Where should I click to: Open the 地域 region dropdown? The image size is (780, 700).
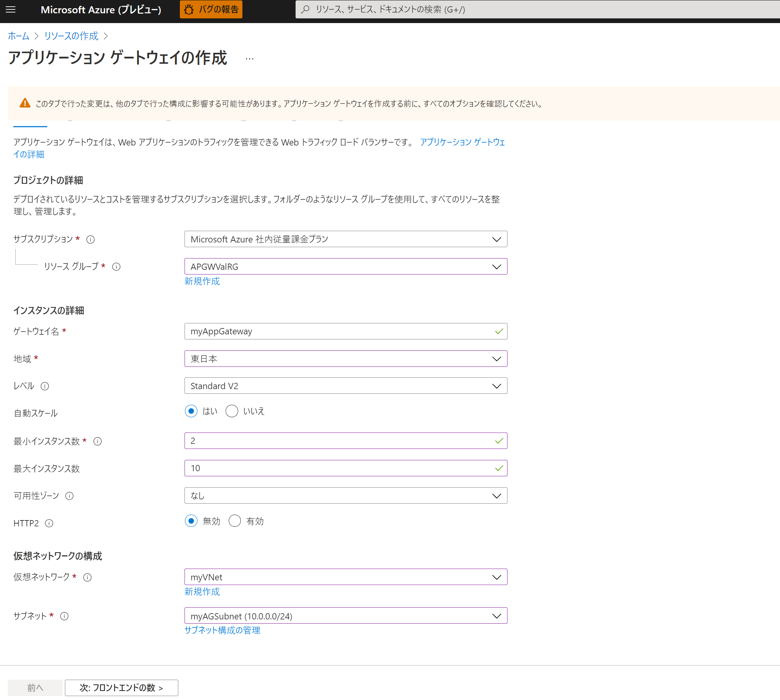pyautogui.click(x=346, y=359)
